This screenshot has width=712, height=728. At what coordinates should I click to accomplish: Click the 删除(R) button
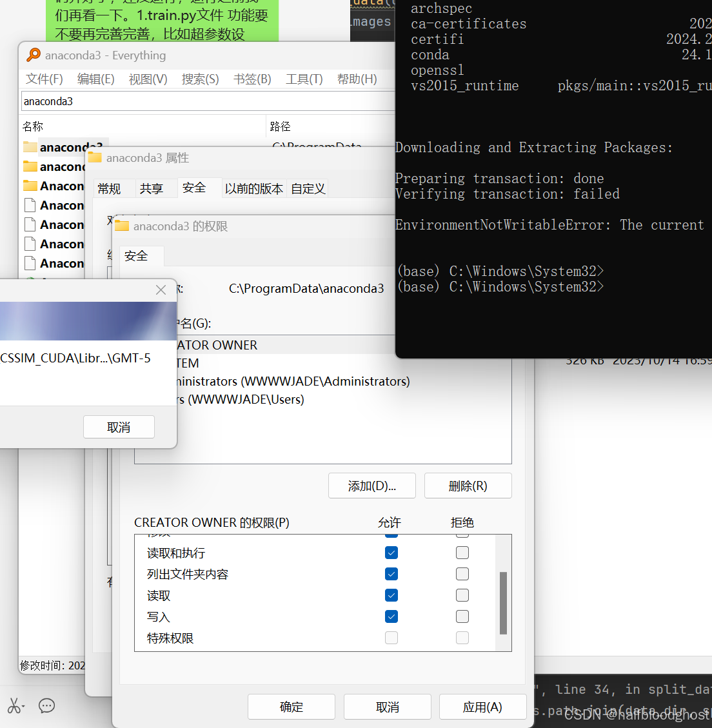(468, 486)
